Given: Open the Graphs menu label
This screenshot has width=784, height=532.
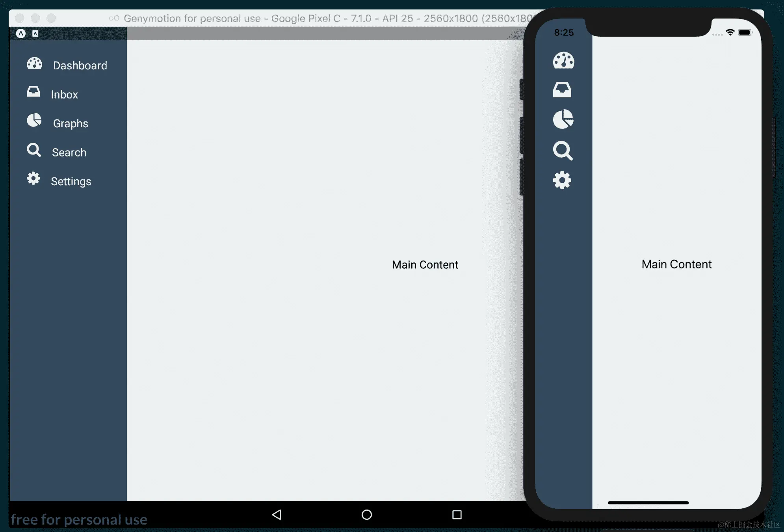Looking at the screenshot, I should 71,123.
